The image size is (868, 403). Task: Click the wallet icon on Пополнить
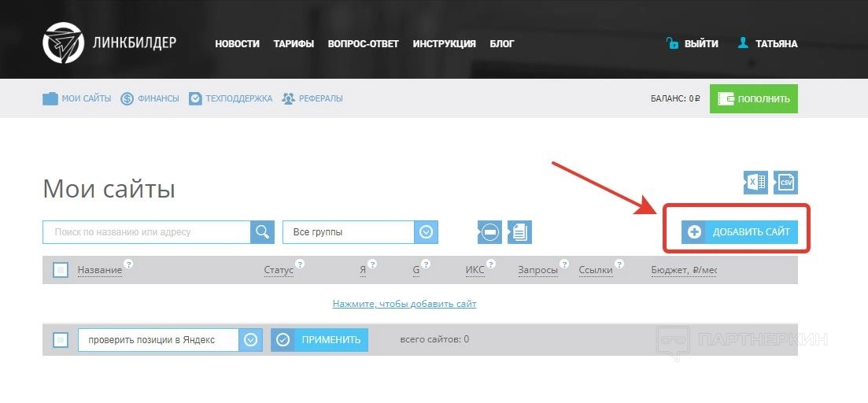coord(726,98)
